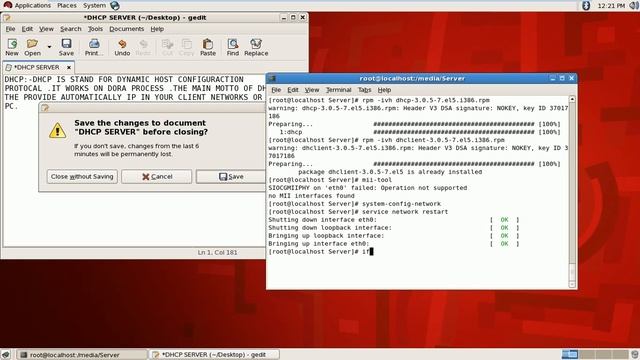Click the show desktop icon in bottom panel
640x360 pixels.
6,354
